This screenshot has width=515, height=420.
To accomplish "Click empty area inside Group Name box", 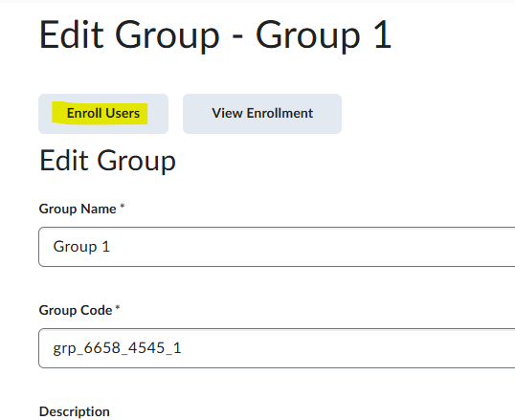I will [x=312, y=247].
